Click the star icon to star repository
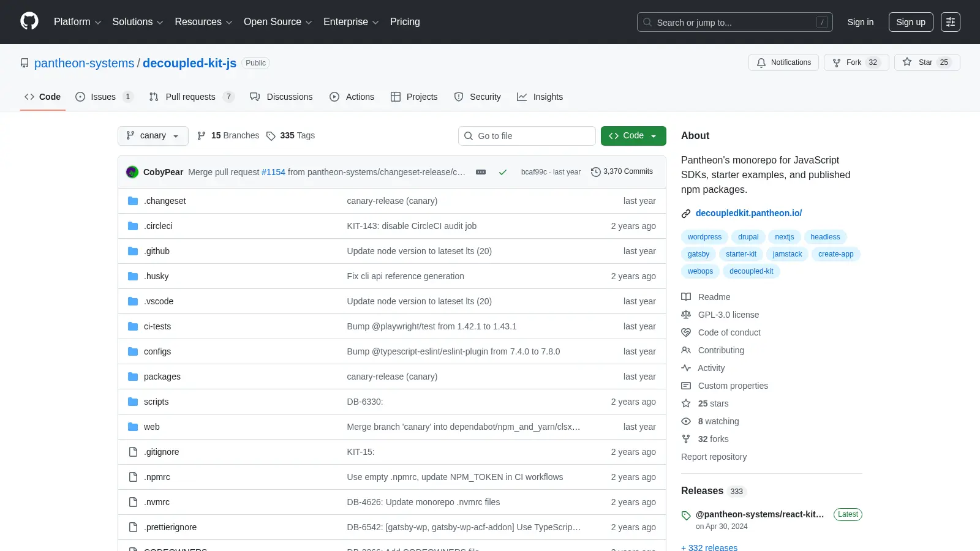 point(907,62)
